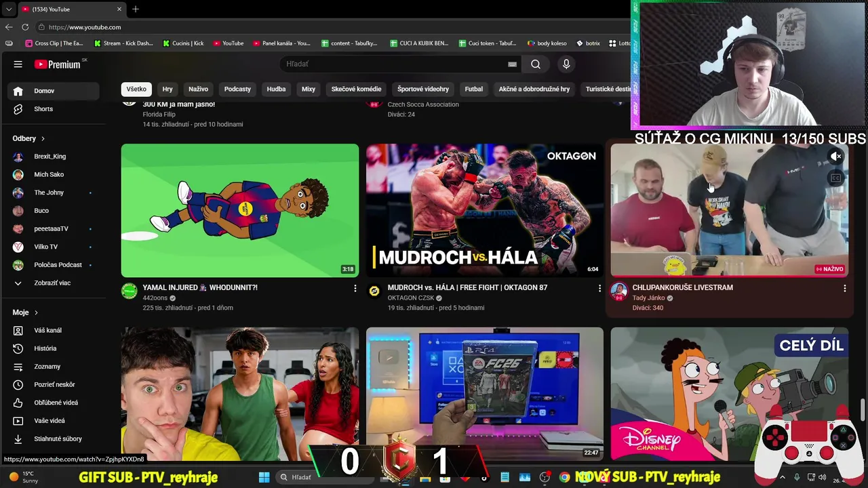Screen dimensions: 868x488
Task: Open Pozrieť neskôr list
Action: pyautogui.click(x=53, y=385)
